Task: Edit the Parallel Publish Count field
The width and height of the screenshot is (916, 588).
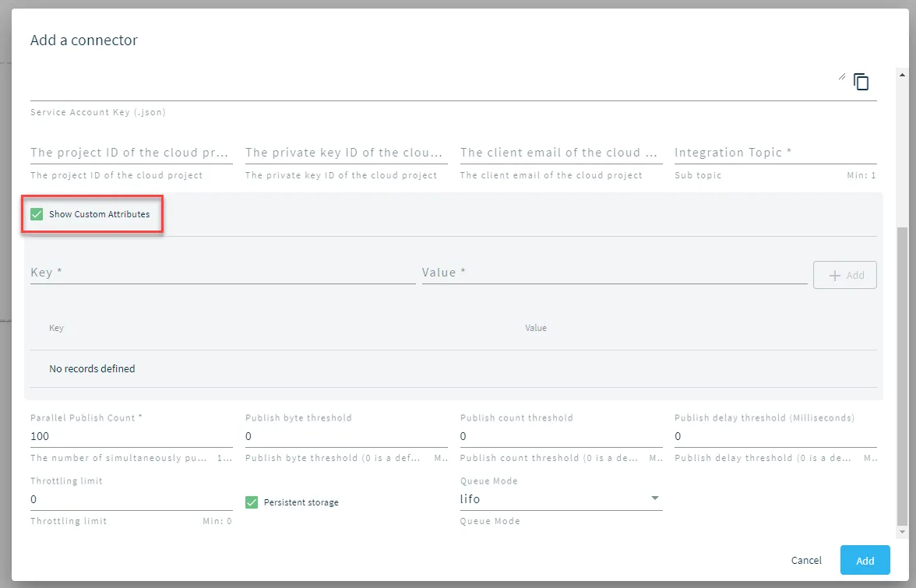Action: click(x=132, y=436)
